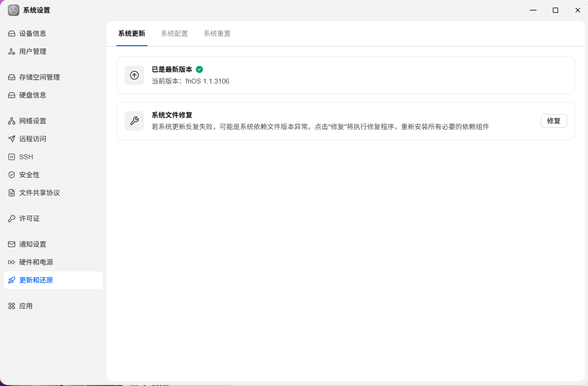Image resolution: width=588 pixels, height=386 pixels.
Task: Click the 文件共享协议 document icon
Action: pos(12,193)
